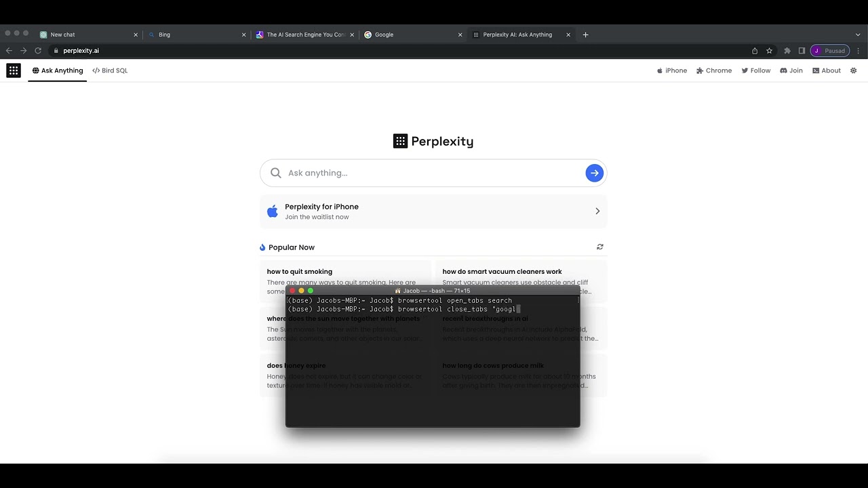The height and width of the screenshot is (488, 868).
Task: Click the Ask anything search field
Action: 433,173
